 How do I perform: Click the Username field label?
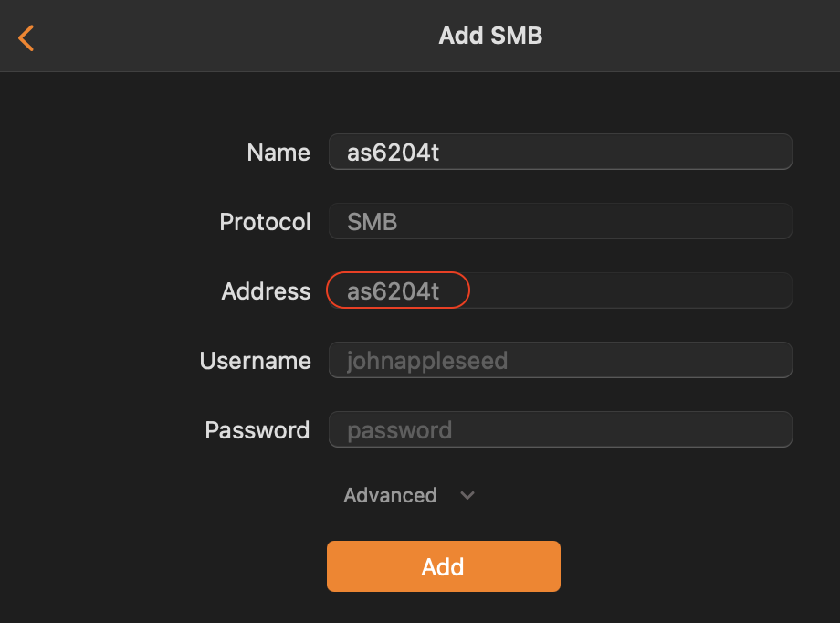(255, 361)
